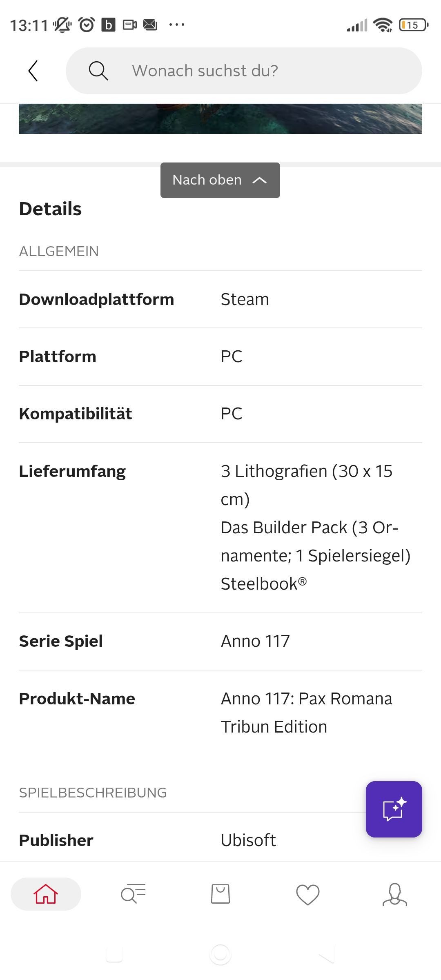Viewport: 441px width, 980px height.
Task: Tap the "Anno 117" series value
Action: (x=255, y=641)
